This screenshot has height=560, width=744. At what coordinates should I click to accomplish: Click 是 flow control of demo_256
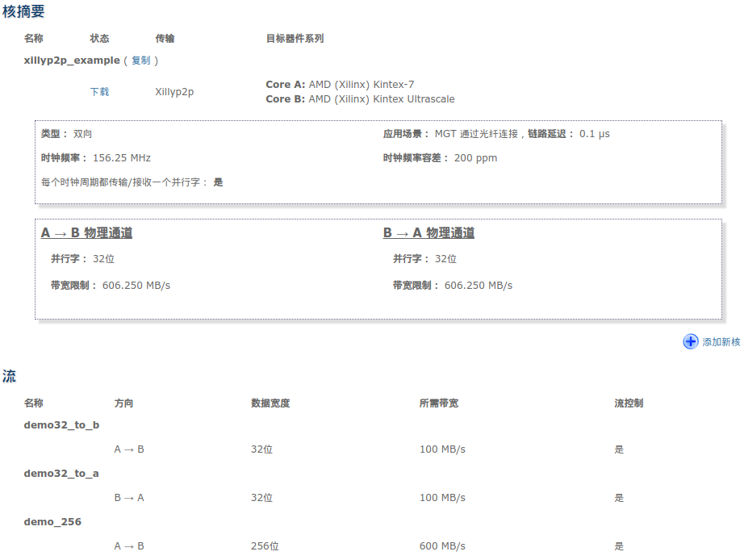point(619,546)
